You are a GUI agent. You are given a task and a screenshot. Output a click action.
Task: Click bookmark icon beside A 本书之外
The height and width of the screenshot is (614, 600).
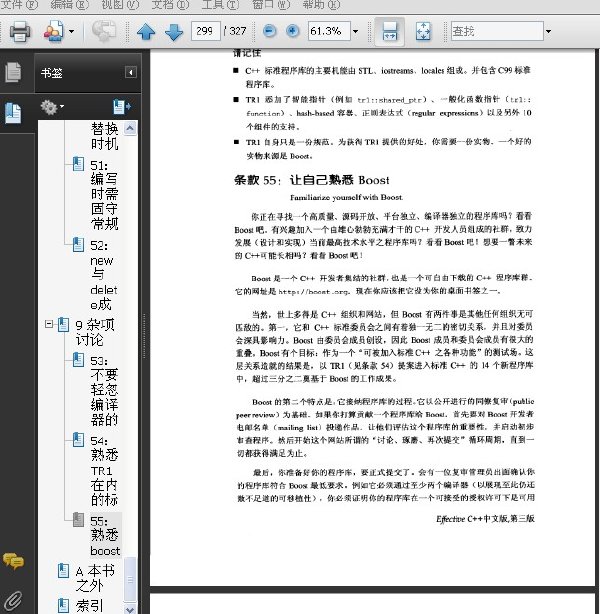[63, 570]
